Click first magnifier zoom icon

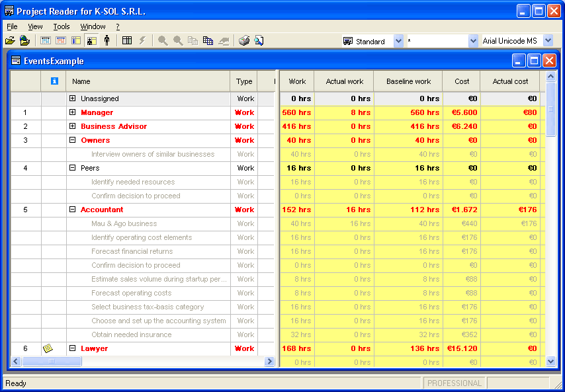[163, 41]
